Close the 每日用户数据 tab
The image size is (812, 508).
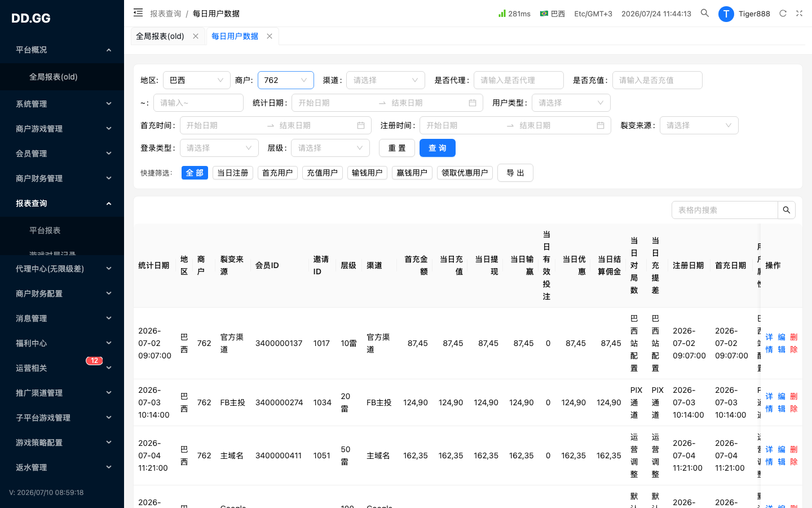click(x=270, y=36)
